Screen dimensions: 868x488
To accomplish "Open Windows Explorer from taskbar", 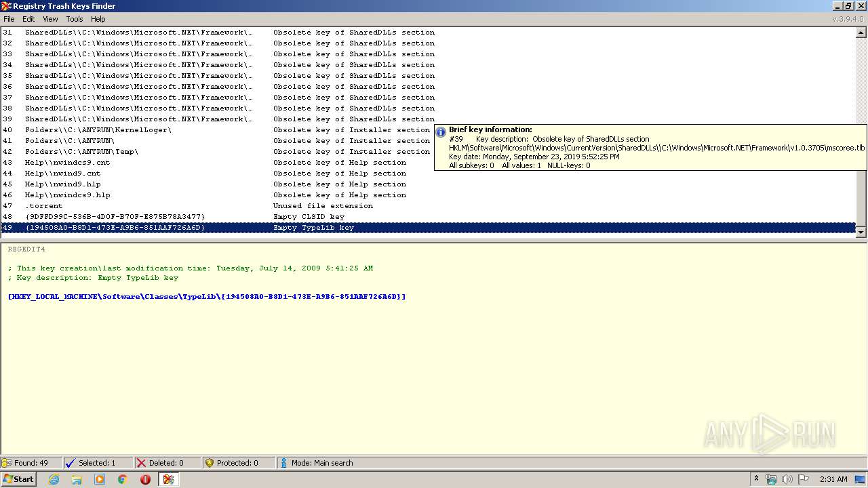I will click(77, 479).
